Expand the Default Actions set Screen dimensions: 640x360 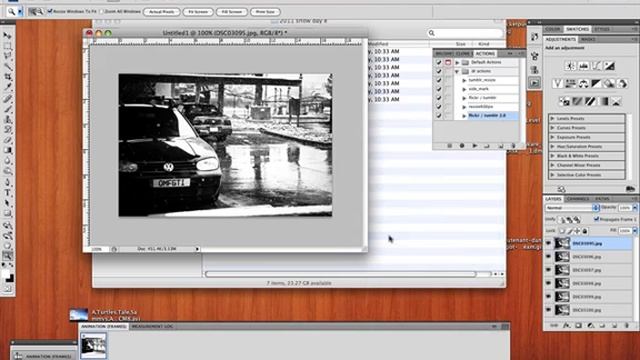pos(458,62)
